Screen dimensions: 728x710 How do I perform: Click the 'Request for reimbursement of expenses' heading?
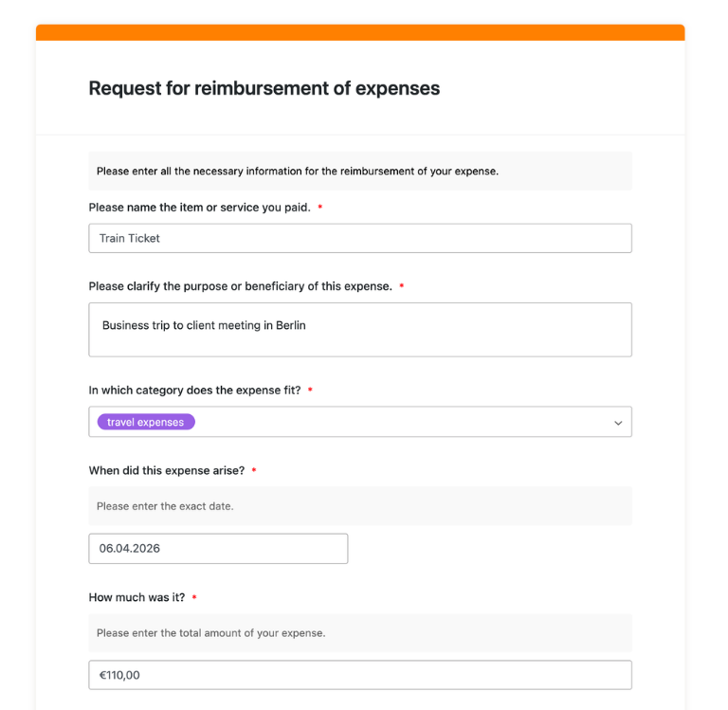(x=264, y=88)
